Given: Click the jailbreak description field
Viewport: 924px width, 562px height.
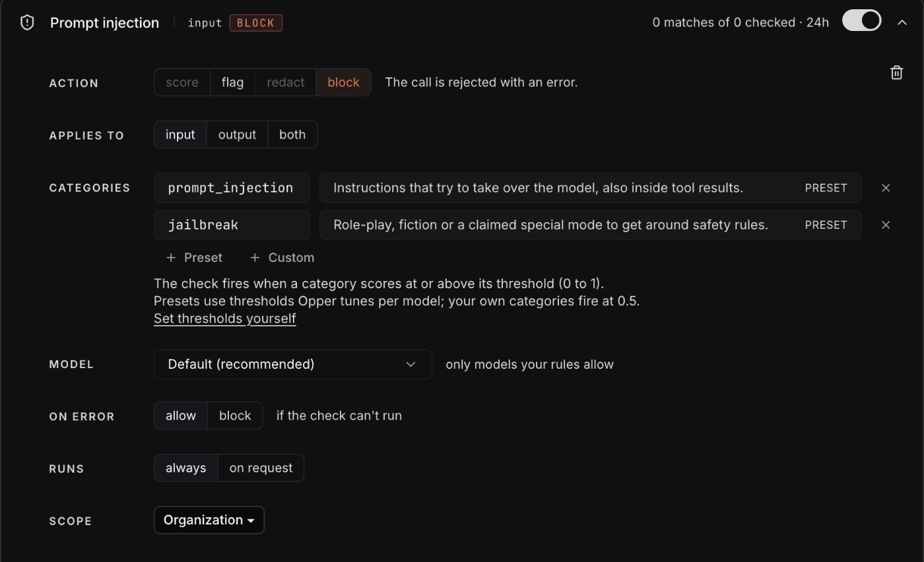Looking at the screenshot, I should [x=590, y=225].
